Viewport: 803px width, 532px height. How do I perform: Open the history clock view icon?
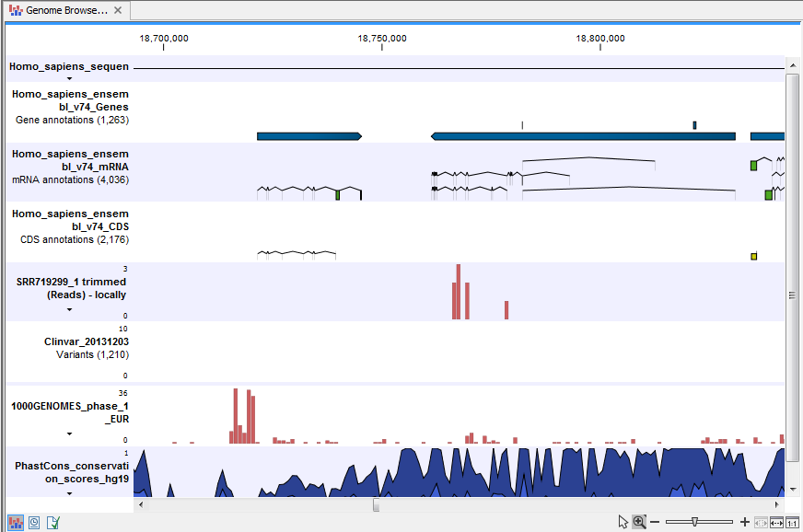[34, 522]
